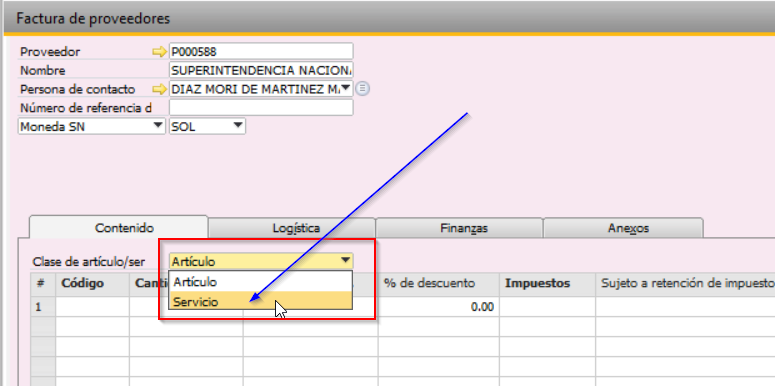Select Artículo from the dropdown list

pos(260,282)
